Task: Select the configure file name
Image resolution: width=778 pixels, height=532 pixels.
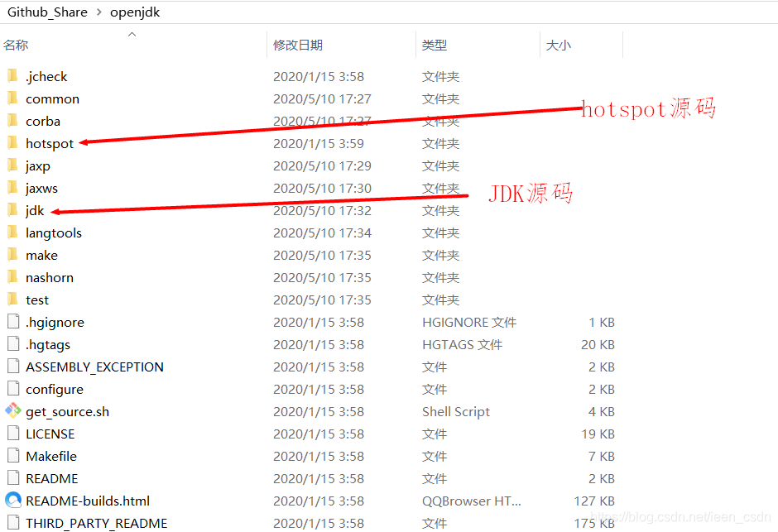Action: click(x=55, y=389)
